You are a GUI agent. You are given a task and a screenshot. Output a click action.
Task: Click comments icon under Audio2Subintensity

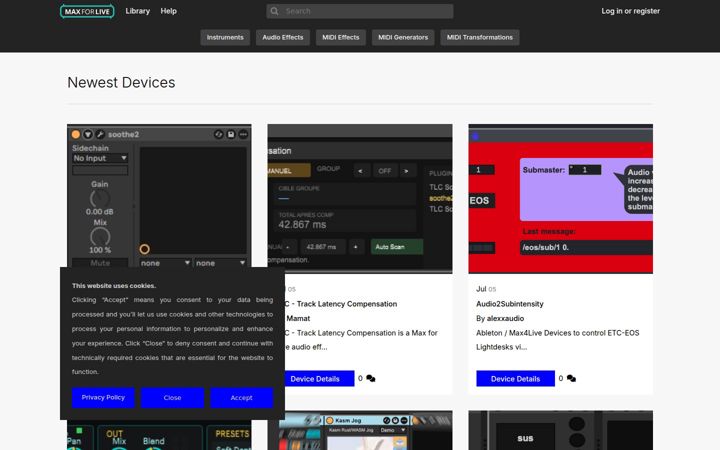click(571, 378)
